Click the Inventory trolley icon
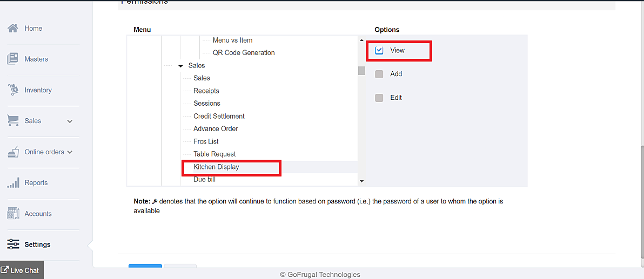 coord(13,90)
